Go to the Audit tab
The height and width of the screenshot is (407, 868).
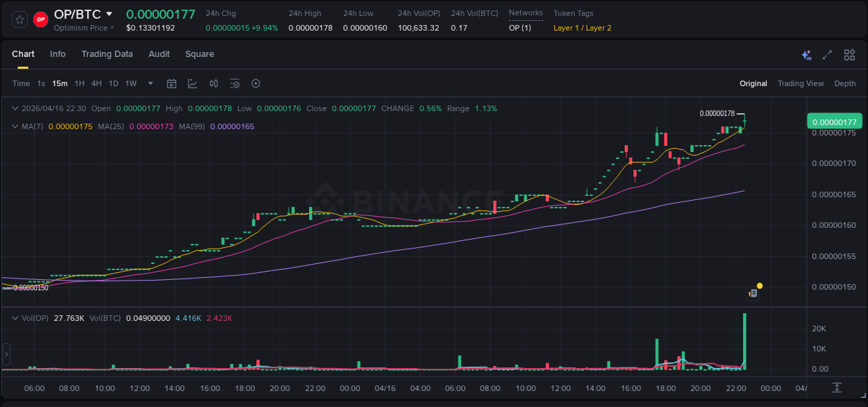pyautogui.click(x=159, y=54)
